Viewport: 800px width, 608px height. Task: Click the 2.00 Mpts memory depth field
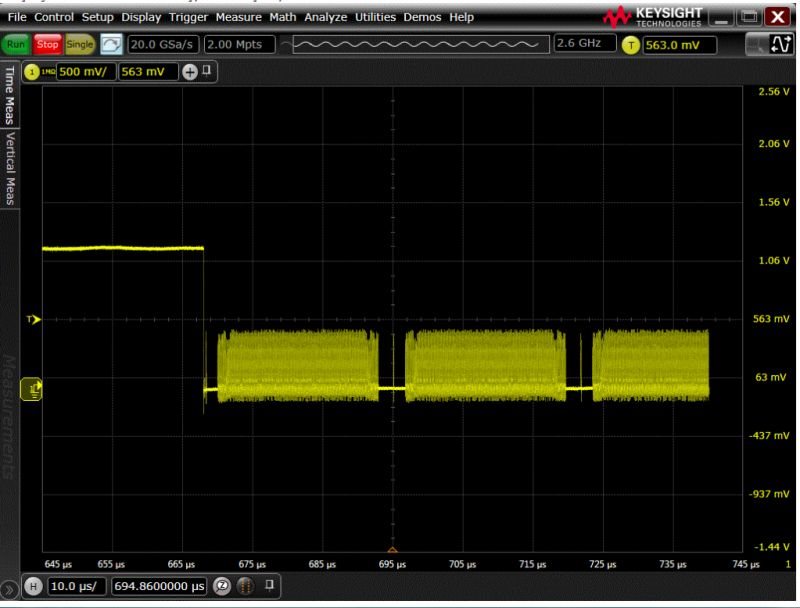point(239,44)
